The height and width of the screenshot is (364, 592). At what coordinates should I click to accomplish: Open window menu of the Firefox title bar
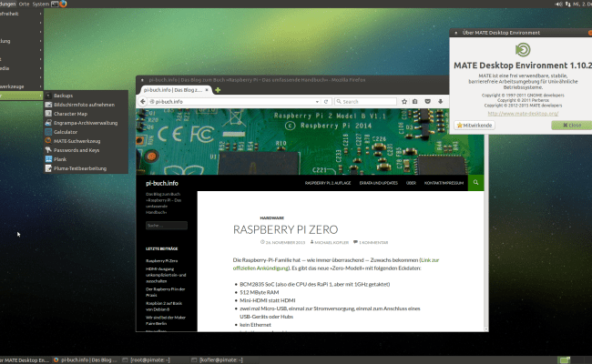(142, 80)
